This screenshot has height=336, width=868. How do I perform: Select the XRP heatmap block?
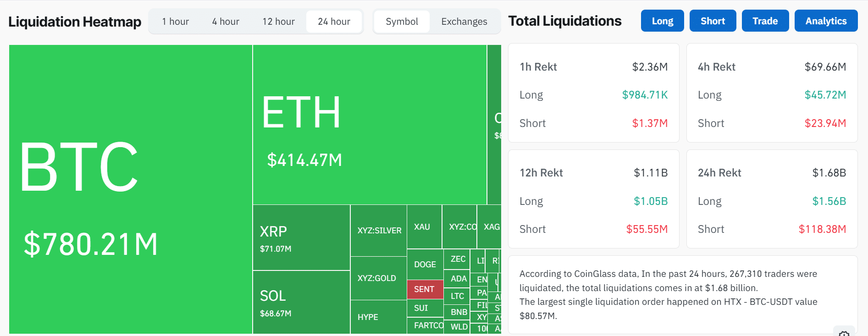click(x=301, y=237)
